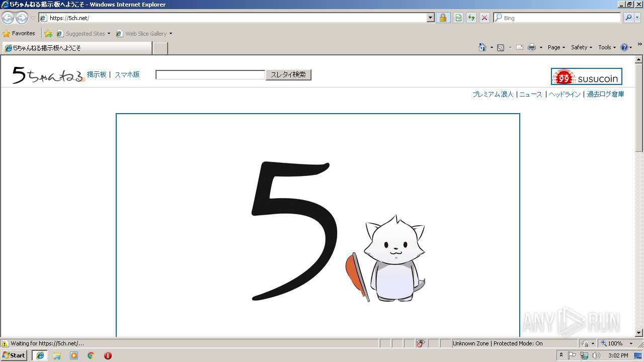This screenshot has width=644, height=362.
Task: Open the recent pages dropdown arrow
Action: 33,18
